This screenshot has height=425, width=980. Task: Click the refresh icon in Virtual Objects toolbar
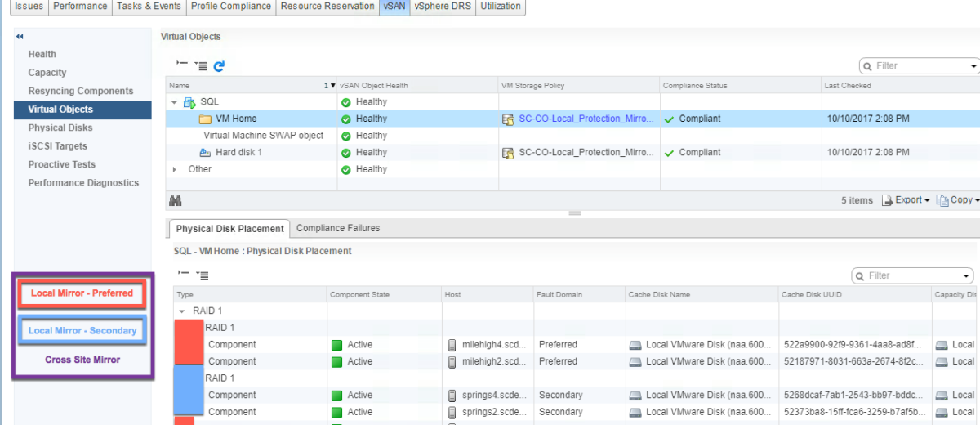click(x=219, y=66)
